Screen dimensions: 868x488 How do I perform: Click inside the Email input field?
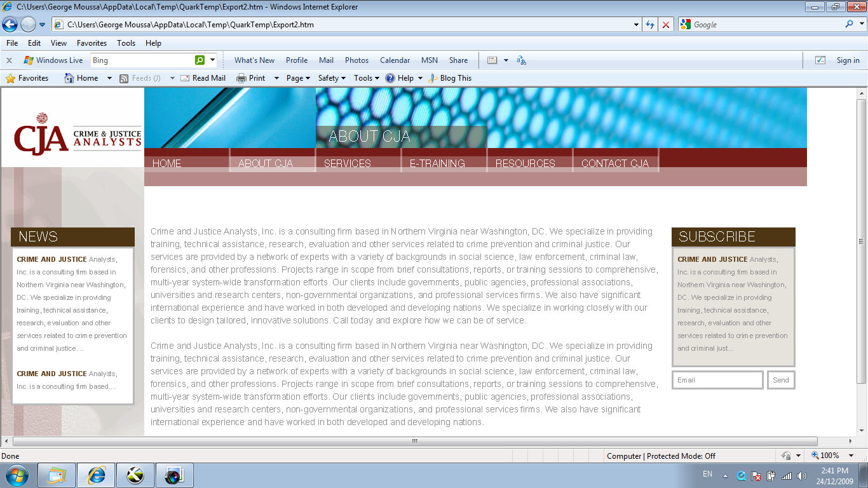pos(717,379)
